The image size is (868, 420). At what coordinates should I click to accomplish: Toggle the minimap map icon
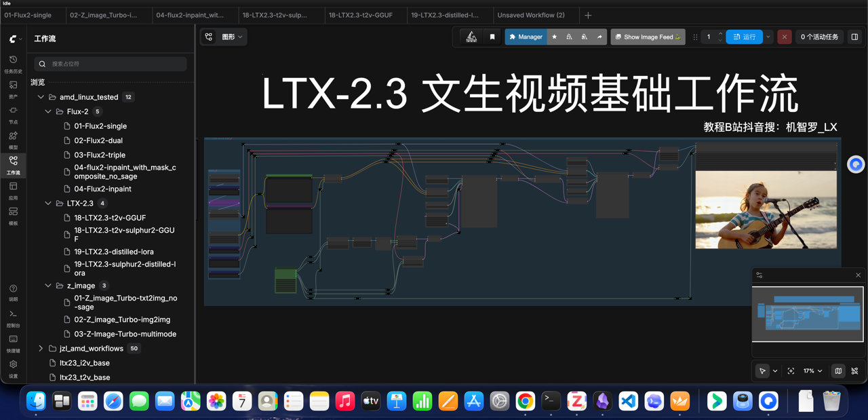point(838,371)
